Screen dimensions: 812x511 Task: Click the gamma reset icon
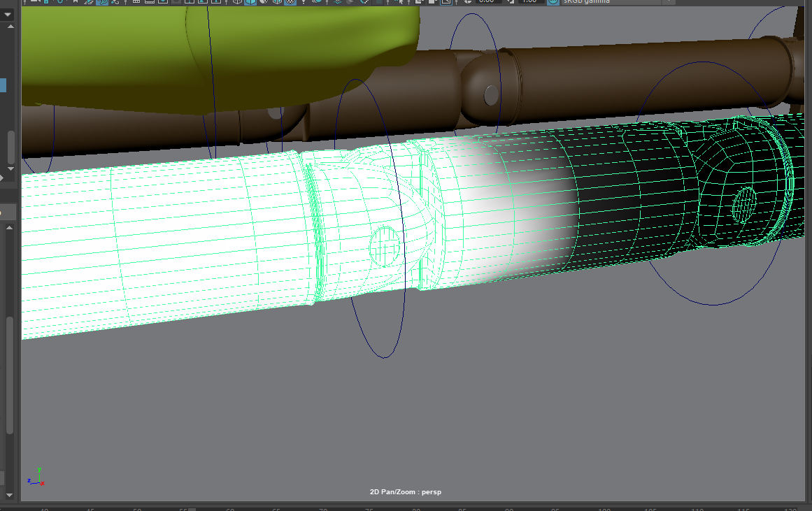pos(510,1)
